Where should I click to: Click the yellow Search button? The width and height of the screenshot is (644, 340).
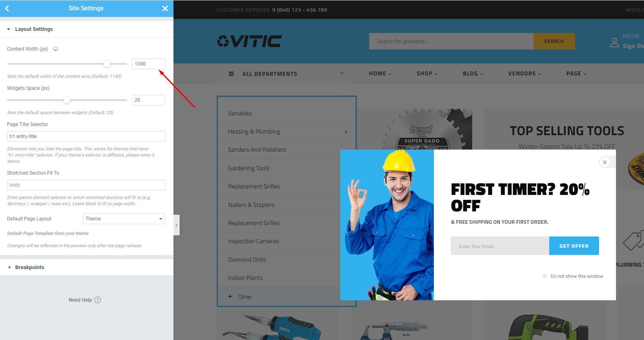pyautogui.click(x=554, y=41)
